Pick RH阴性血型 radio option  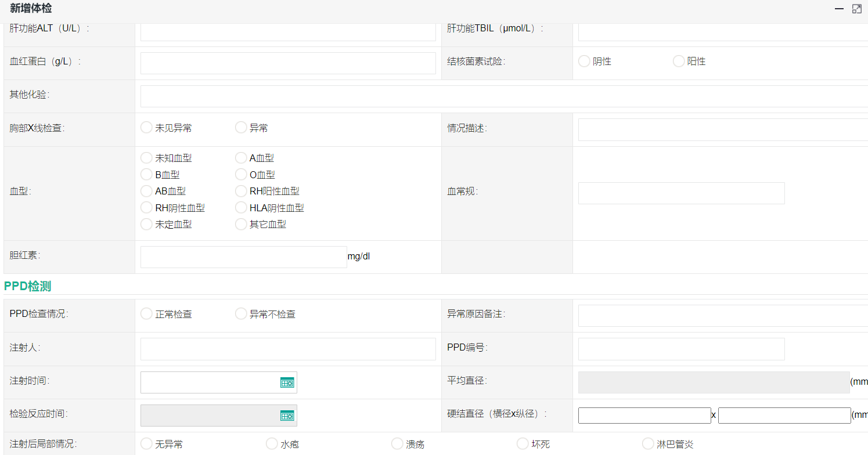click(x=147, y=208)
